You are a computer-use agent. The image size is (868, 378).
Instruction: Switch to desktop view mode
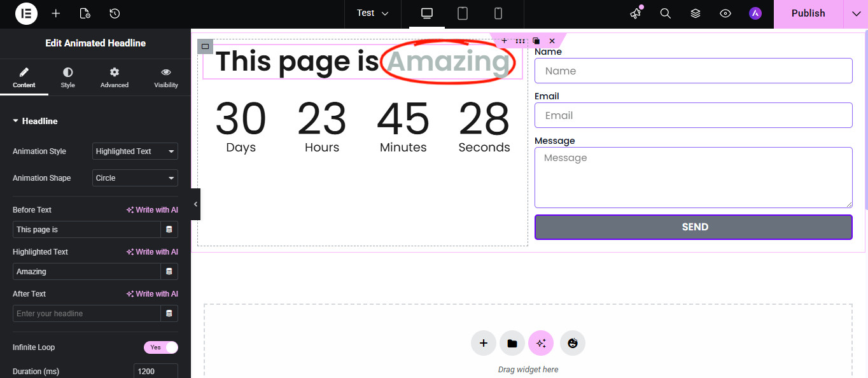(427, 13)
